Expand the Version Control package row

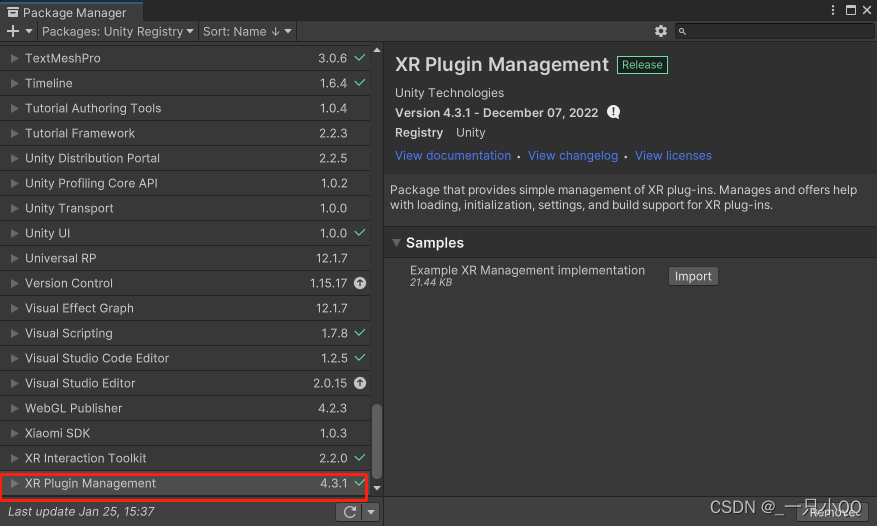click(15, 283)
